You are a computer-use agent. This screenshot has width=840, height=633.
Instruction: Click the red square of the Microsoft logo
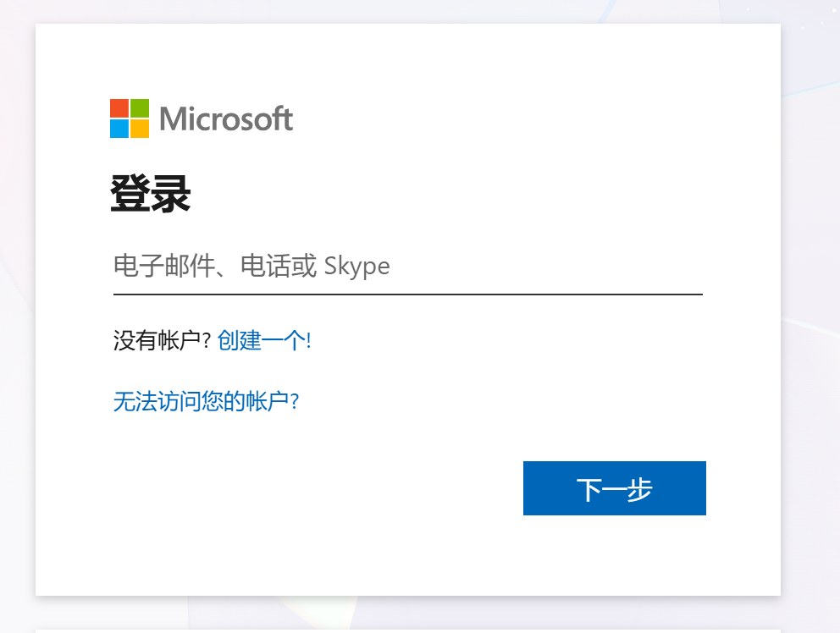[119, 108]
